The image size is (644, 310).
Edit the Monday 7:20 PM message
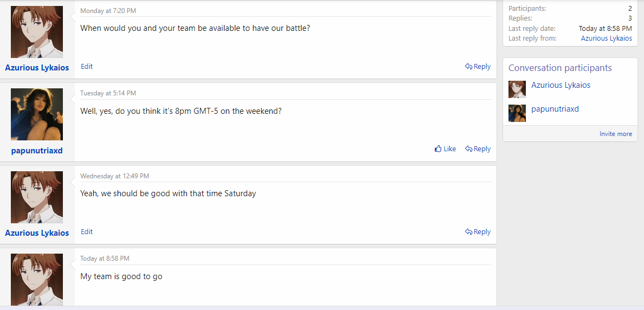87,67
